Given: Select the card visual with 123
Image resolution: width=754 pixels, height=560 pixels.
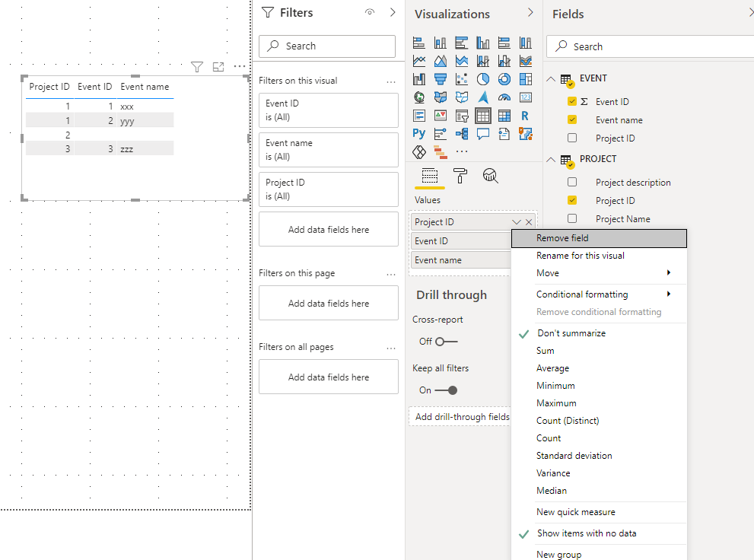Looking at the screenshot, I should 526,97.
